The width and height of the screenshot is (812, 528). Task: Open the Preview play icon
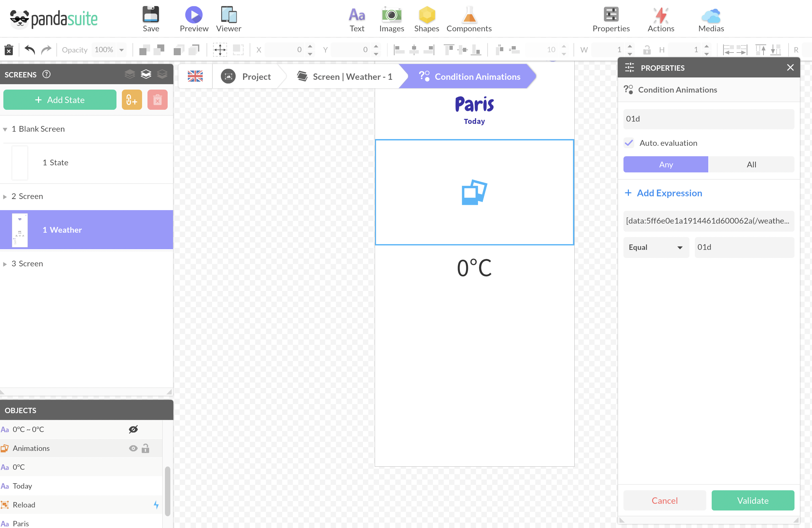pos(194,15)
